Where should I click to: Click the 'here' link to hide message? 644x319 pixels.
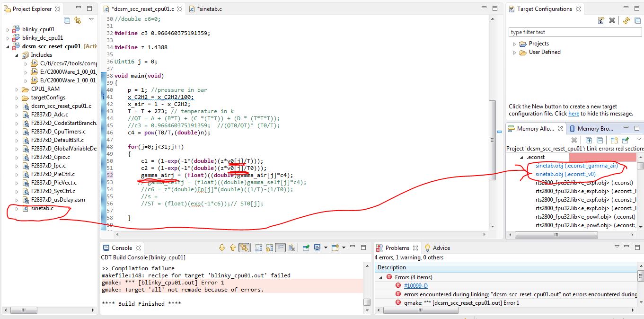[x=573, y=114]
